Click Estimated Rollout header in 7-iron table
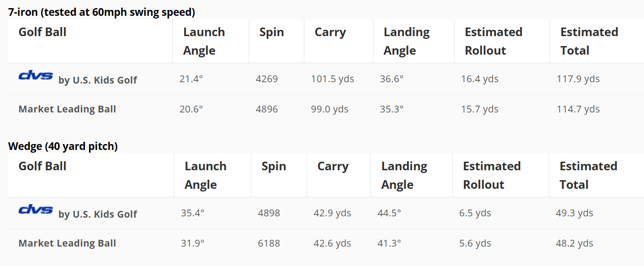 click(x=493, y=41)
